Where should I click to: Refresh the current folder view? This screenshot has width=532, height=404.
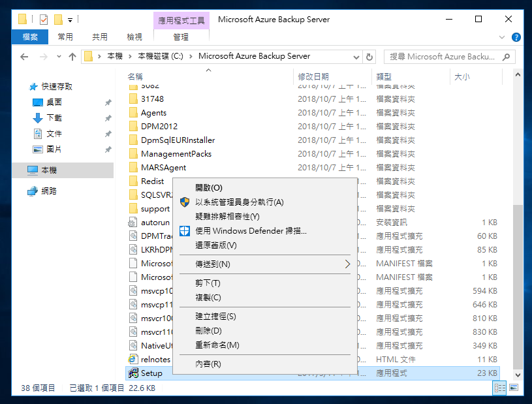point(369,57)
